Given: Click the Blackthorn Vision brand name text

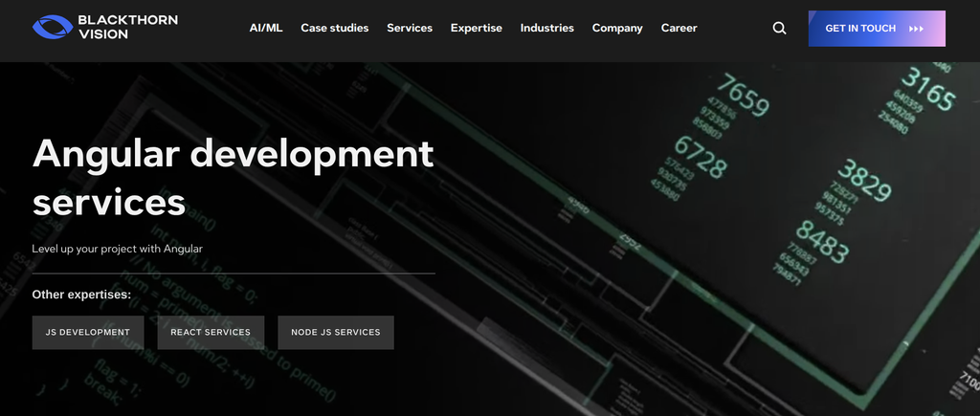Looking at the screenshot, I should [x=127, y=28].
